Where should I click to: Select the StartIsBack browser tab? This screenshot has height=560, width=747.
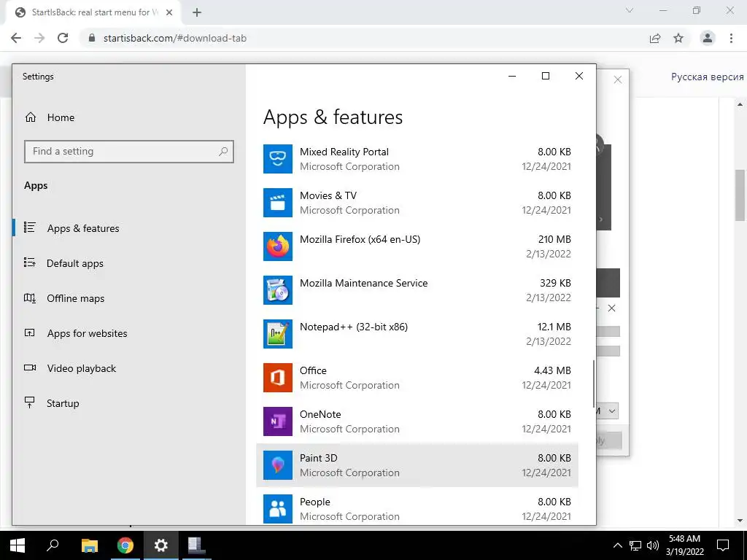click(x=92, y=12)
